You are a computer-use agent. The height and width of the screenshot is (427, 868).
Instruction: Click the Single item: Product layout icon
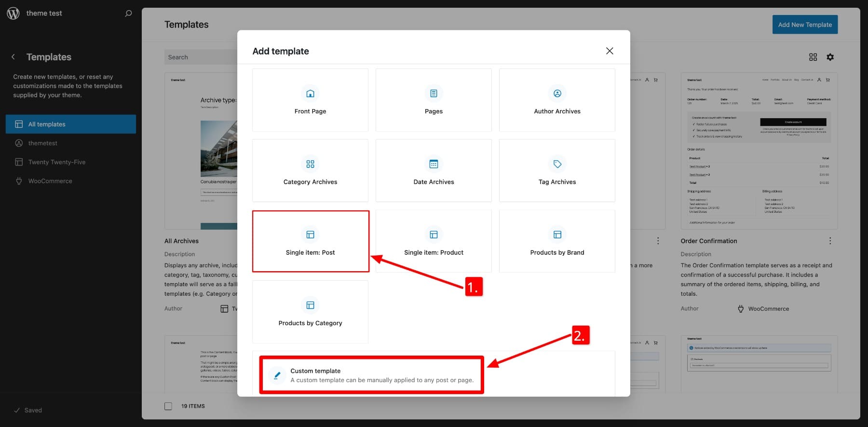tap(434, 234)
